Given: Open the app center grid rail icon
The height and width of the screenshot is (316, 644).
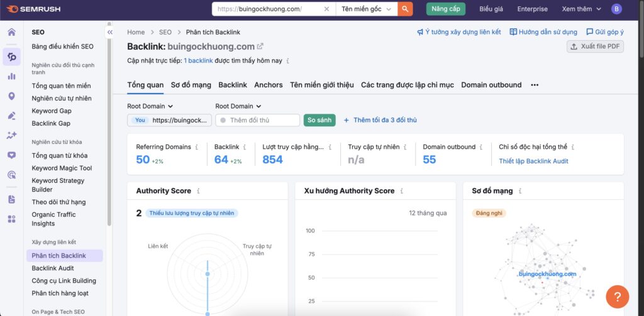Looking at the screenshot, I should click(11, 219).
